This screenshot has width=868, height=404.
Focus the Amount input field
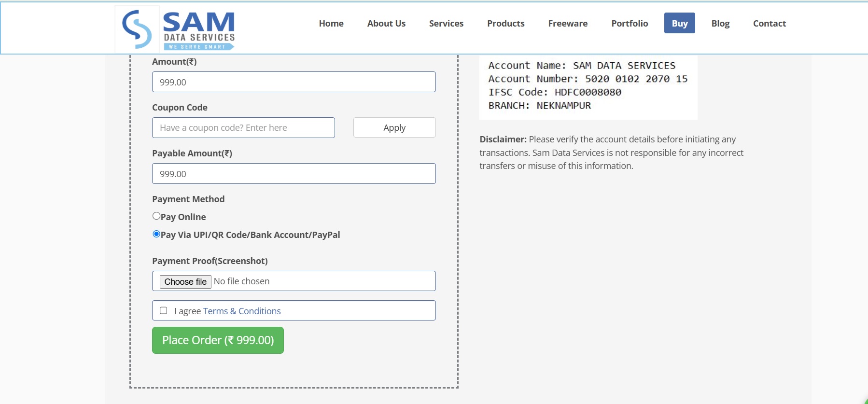pos(294,82)
